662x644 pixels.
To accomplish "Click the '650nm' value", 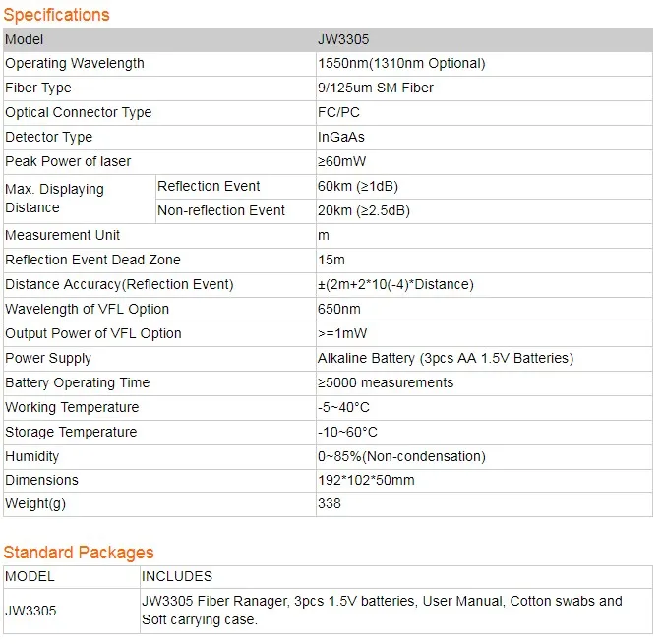I will point(339,309).
